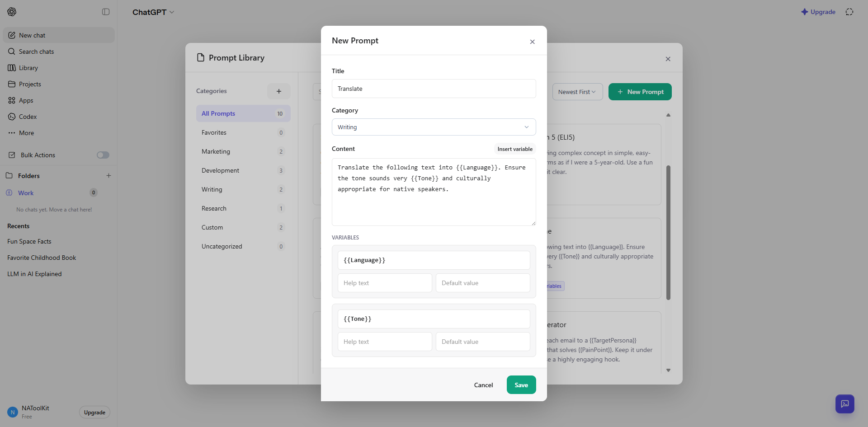Click the Bulk Actions checkbox icon

(12, 155)
